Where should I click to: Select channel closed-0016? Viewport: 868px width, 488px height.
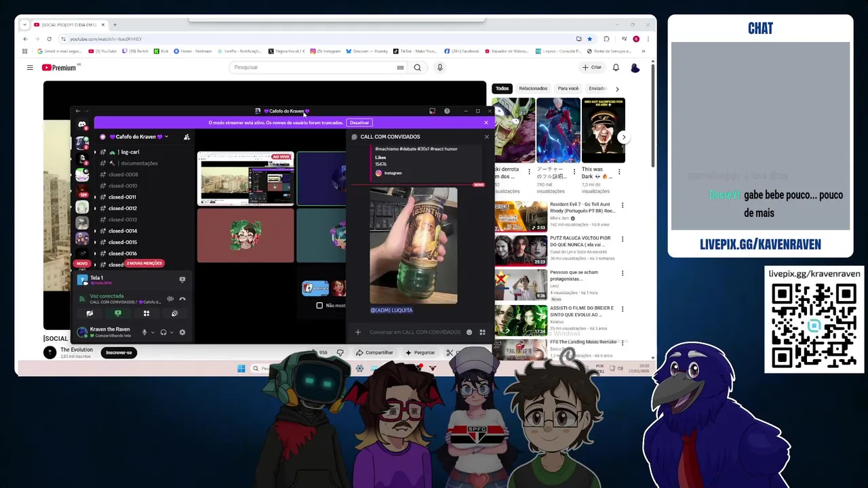pos(123,253)
